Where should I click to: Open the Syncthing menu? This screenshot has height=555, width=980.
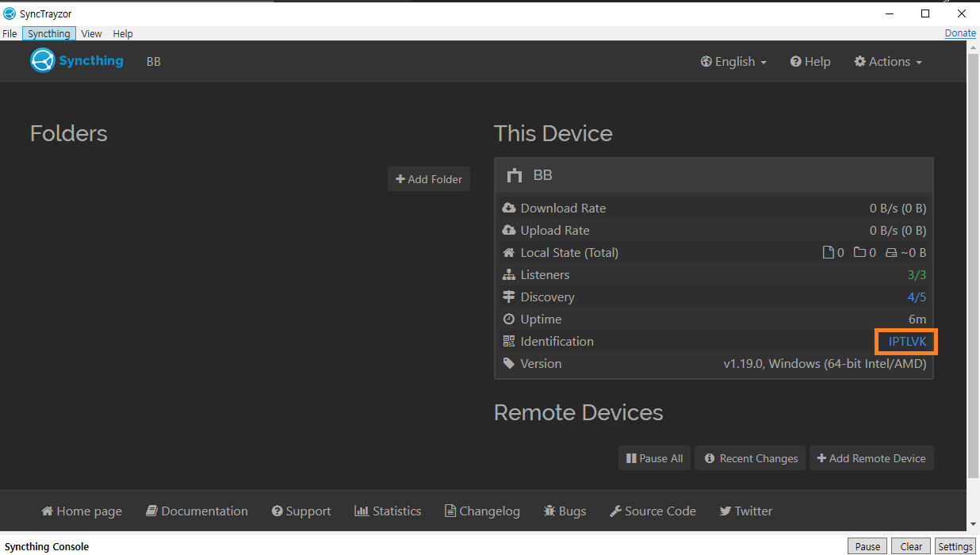pyautogui.click(x=48, y=33)
